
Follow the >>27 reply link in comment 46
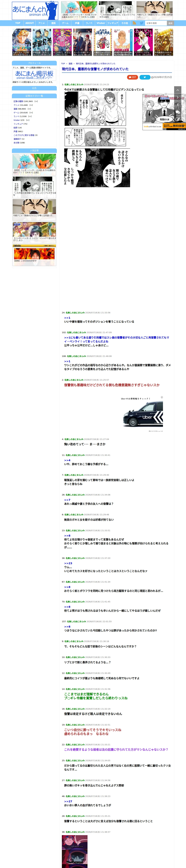pos(68,802)
